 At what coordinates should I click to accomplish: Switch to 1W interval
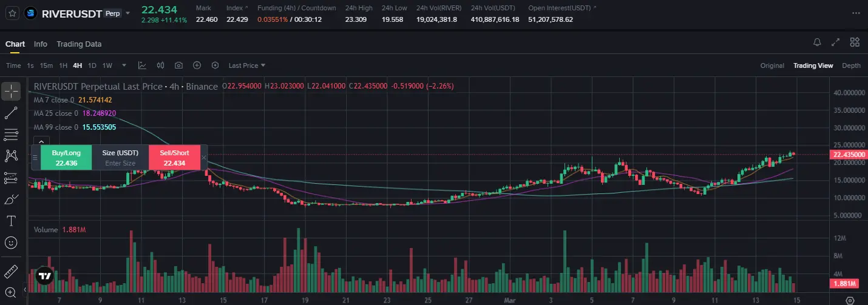point(107,65)
